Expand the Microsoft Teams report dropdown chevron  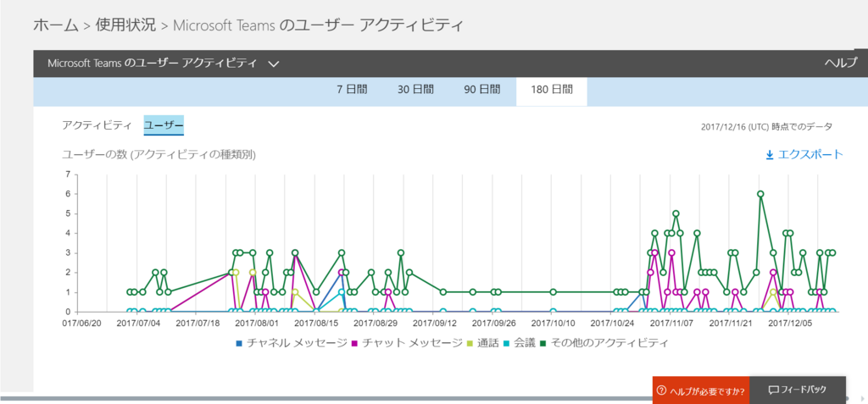[273, 64]
